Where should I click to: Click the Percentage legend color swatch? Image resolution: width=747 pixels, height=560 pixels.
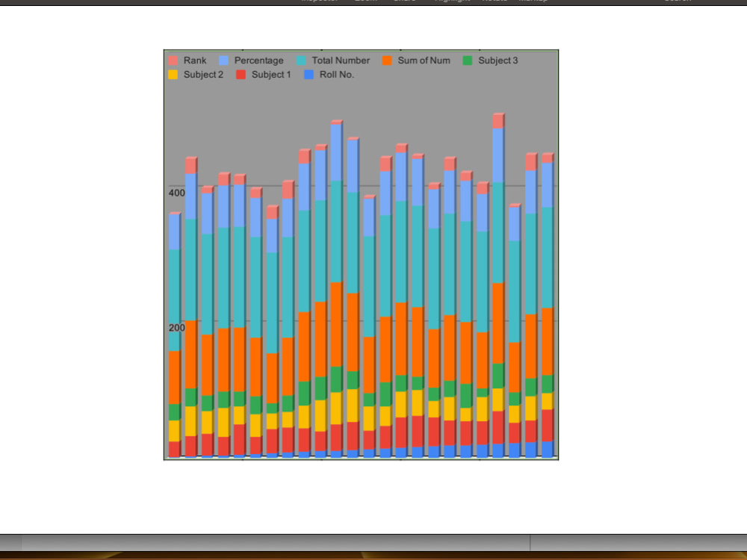223,60
